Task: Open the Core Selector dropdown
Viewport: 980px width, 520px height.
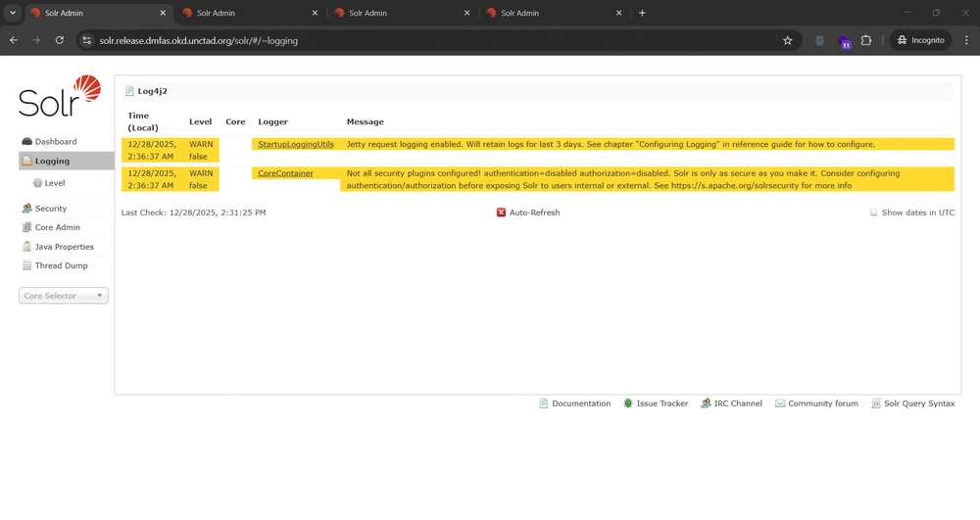Action: click(x=63, y=296)
